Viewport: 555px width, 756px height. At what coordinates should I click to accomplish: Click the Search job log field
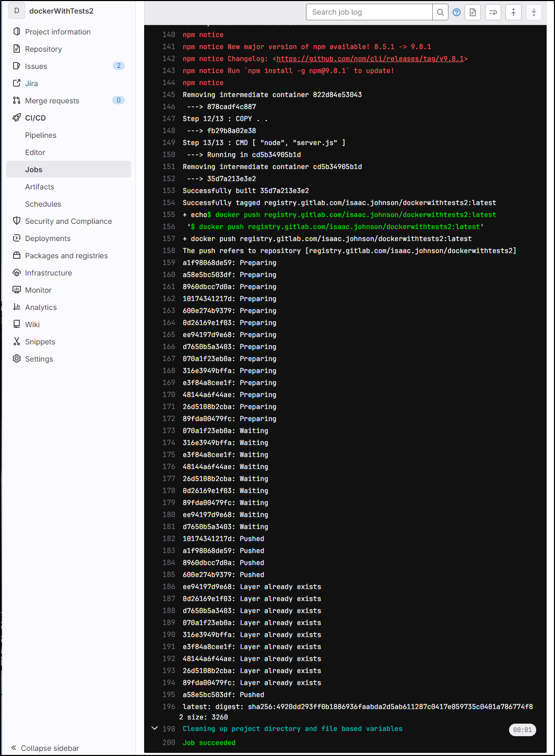[369, 12]
